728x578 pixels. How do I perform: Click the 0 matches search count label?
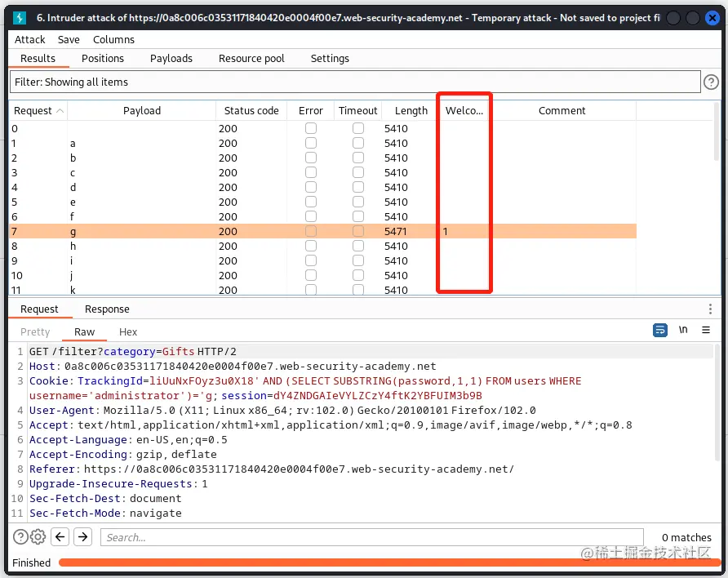686,538
